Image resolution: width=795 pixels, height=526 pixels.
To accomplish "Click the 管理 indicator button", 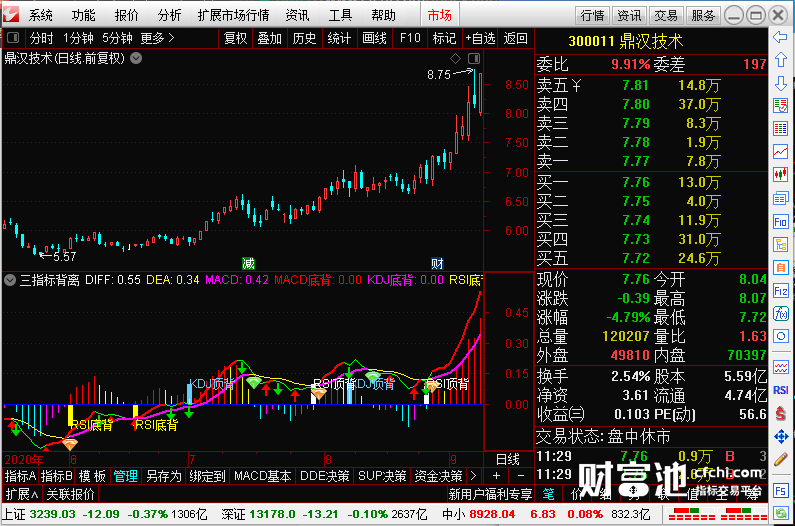I will pyautogui.click(x=125, y=476).
